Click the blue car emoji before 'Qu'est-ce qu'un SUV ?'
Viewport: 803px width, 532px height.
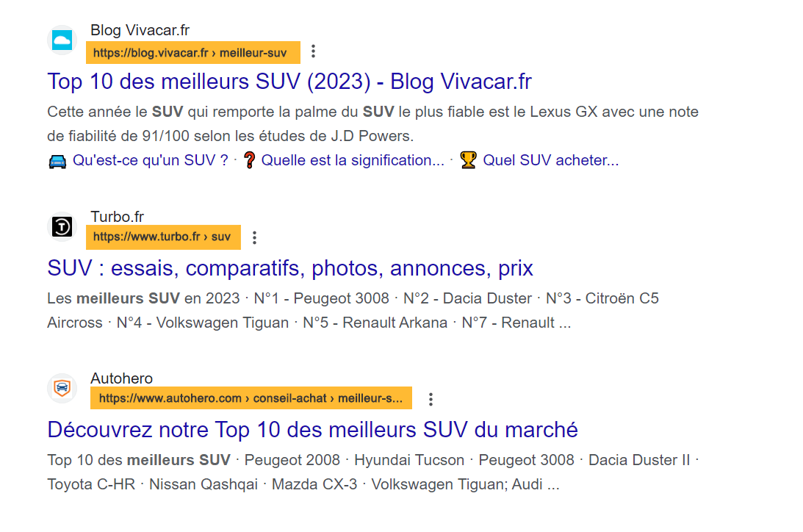pos(59,159)
